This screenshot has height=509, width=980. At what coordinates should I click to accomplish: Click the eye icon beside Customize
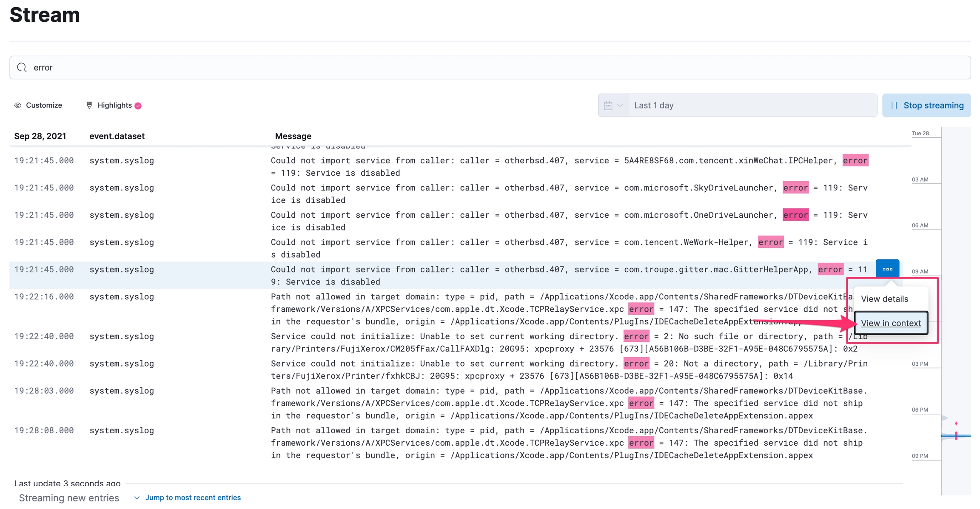tap(18, 105)
